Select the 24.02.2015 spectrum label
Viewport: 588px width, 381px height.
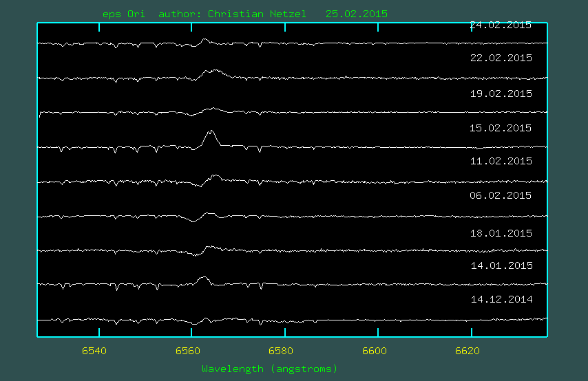pyautogui.click(x=501, y=25)
